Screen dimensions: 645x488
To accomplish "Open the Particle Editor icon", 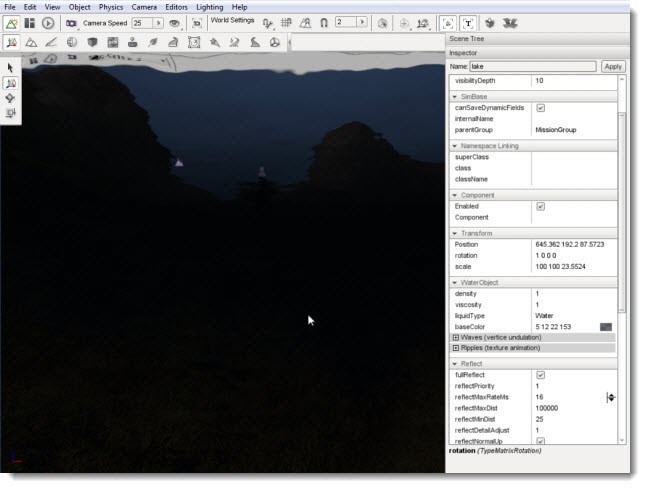I will [214, 42].
